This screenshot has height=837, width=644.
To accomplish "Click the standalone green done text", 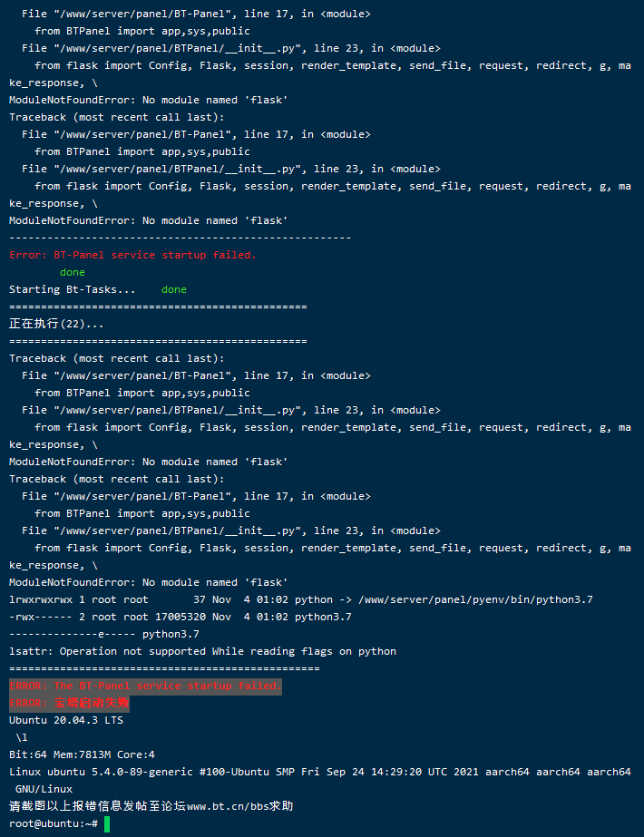I will pyautogui.click(x=73, y=272).
